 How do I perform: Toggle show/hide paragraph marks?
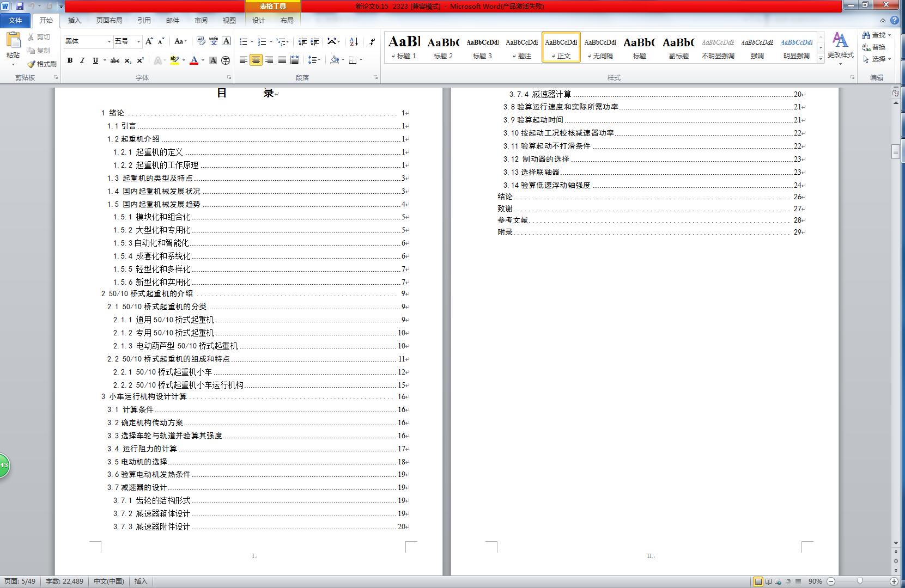[x=372, y=41]
